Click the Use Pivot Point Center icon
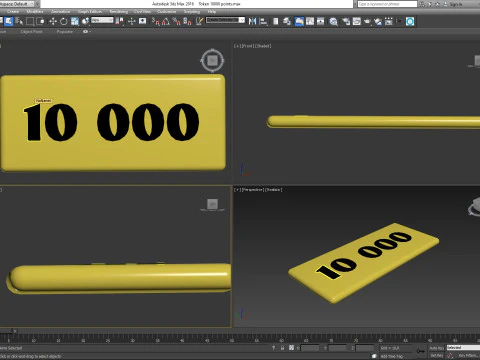This screenshot has width=480, height=360. 119,21
